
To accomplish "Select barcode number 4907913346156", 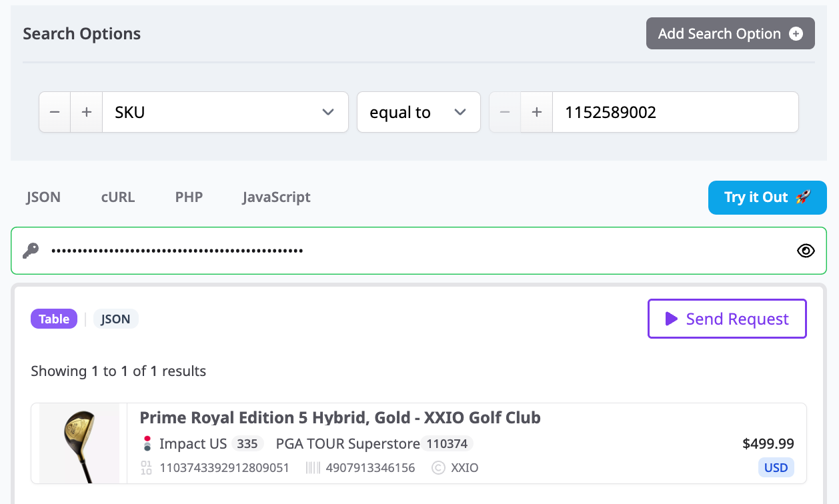I will click(370, 468).
